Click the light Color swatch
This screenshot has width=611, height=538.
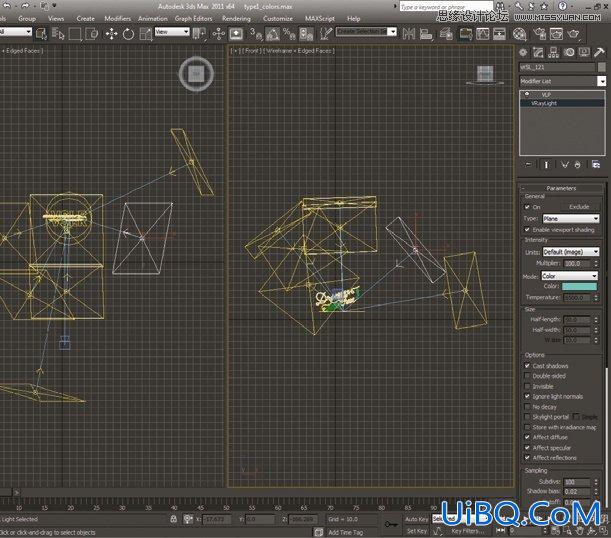(x=579, y=286)
